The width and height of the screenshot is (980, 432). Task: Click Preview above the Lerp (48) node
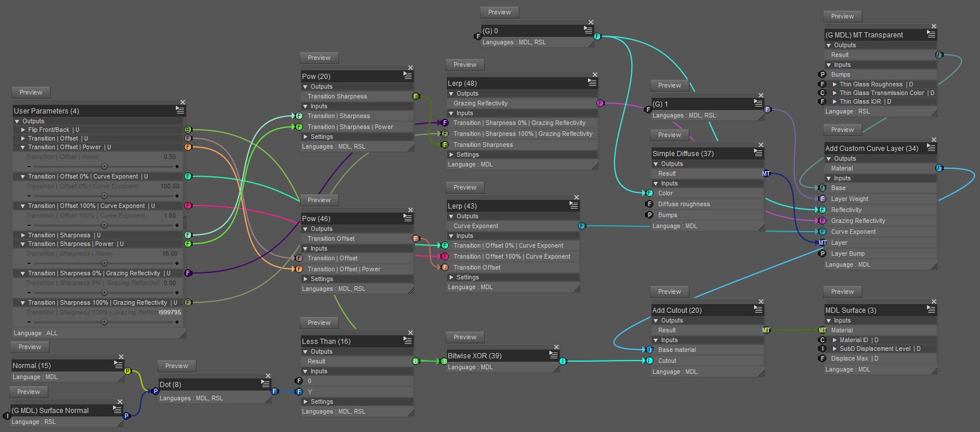(x=465, y=65)
